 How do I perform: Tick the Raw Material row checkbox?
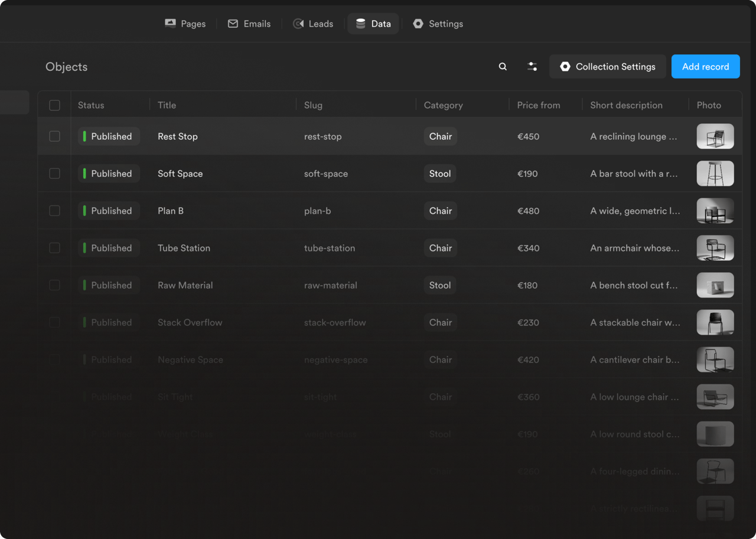[54, 285]
